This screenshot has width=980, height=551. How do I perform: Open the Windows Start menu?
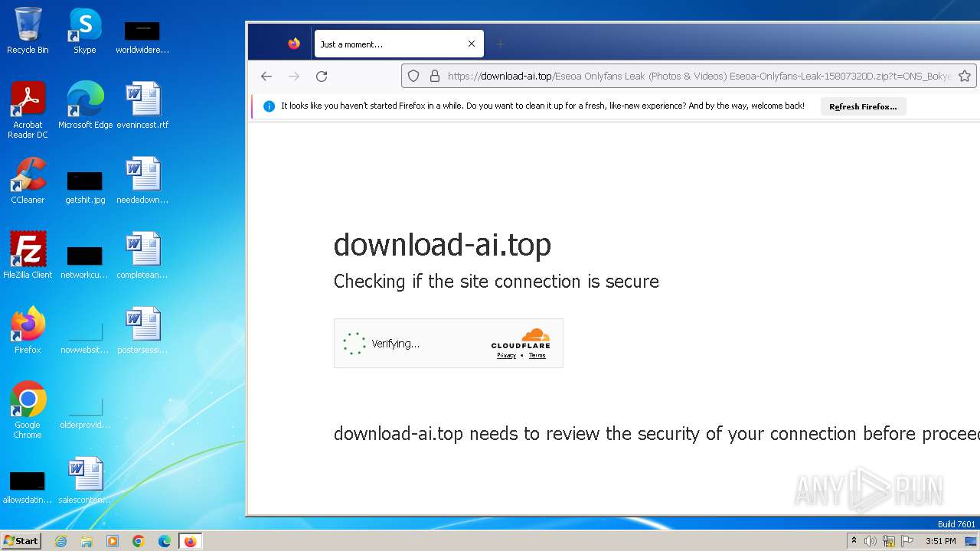tap(21, 540)
